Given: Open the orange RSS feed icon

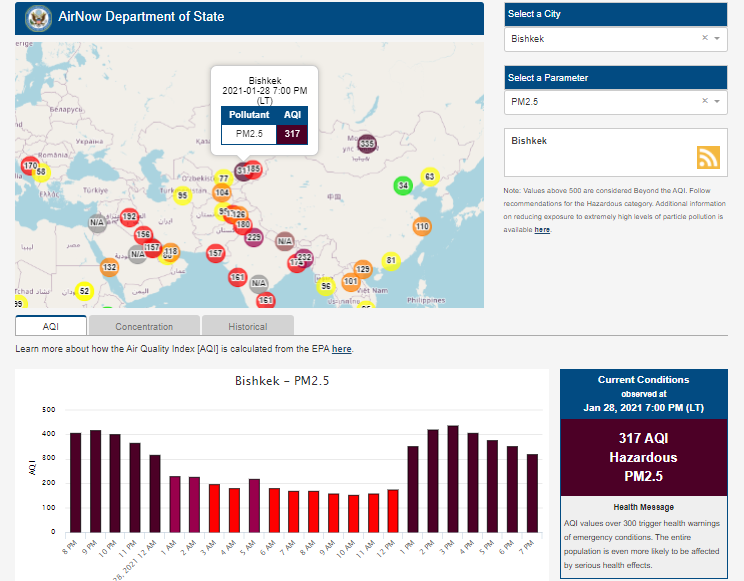Looking at the screenshot, I should click(x=708, y=157).
